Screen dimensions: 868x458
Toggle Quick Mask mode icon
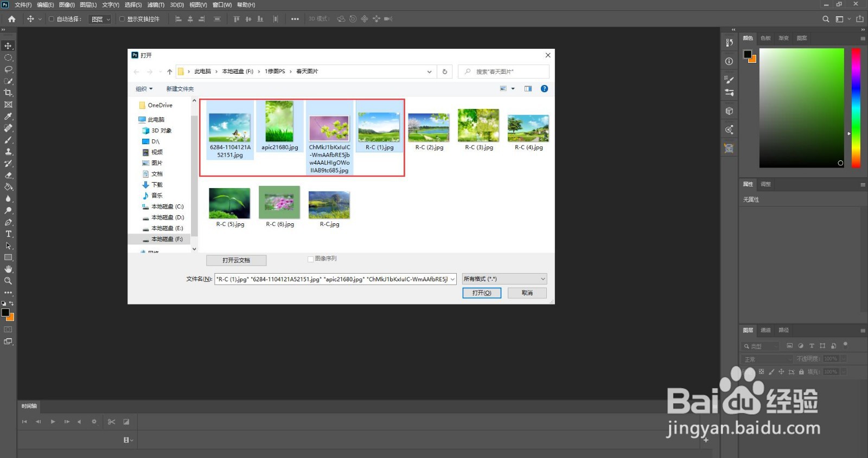point(8,330)
